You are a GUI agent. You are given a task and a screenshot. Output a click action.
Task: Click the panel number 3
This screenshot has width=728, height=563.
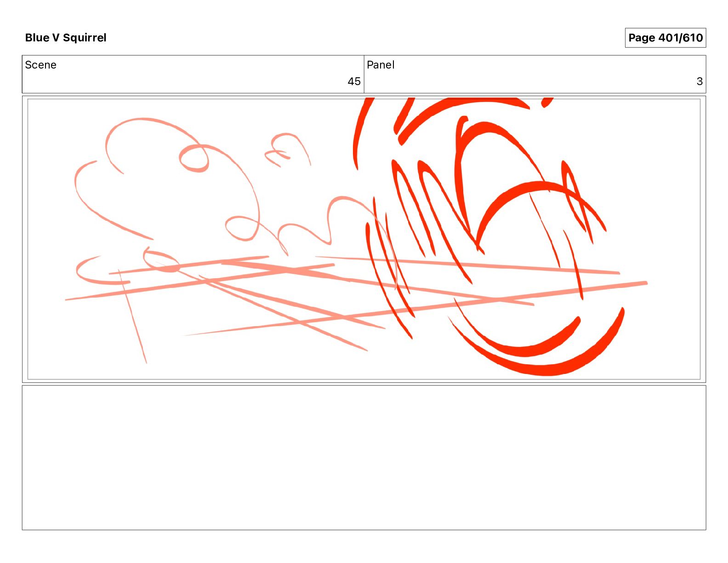point(700,81)
